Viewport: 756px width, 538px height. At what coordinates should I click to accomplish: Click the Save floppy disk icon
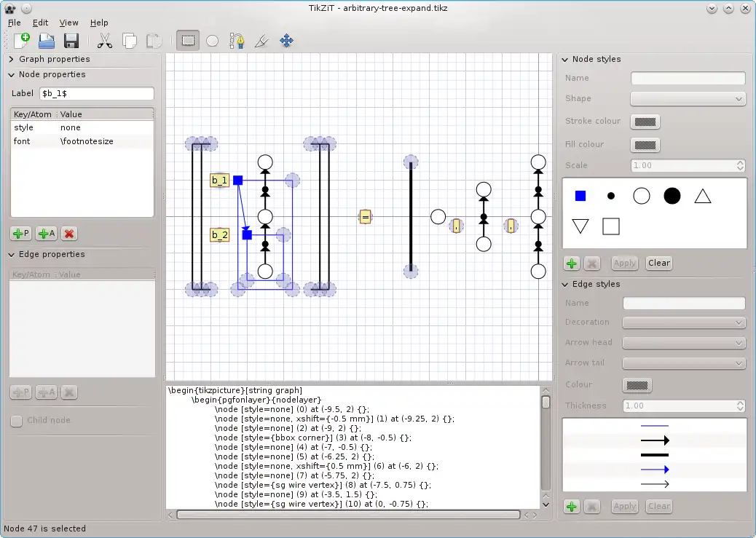click(x=71, y=41)
